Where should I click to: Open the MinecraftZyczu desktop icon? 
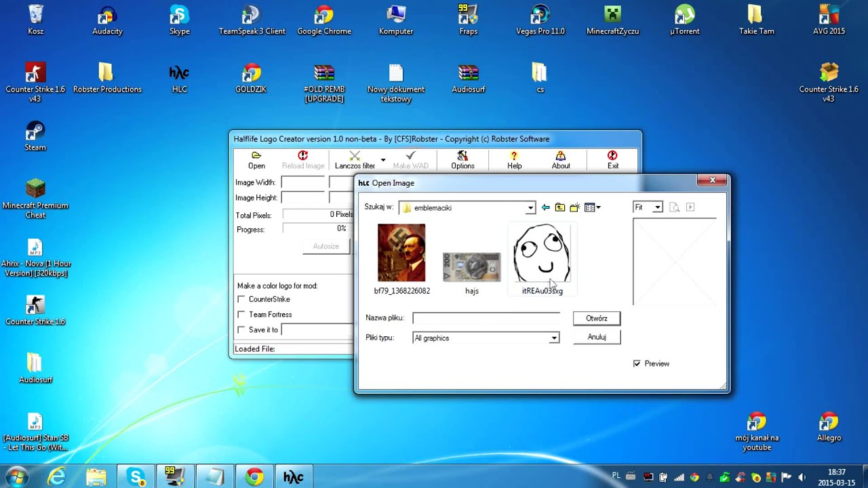click(613, 20)
